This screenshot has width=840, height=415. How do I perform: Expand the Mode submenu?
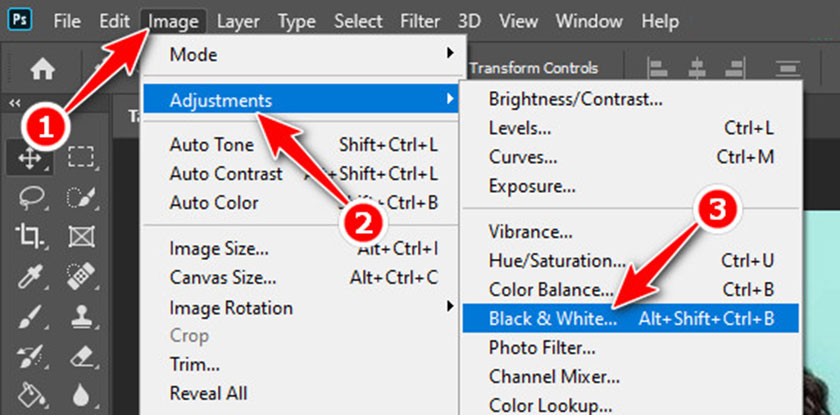[x=302, y=54]
